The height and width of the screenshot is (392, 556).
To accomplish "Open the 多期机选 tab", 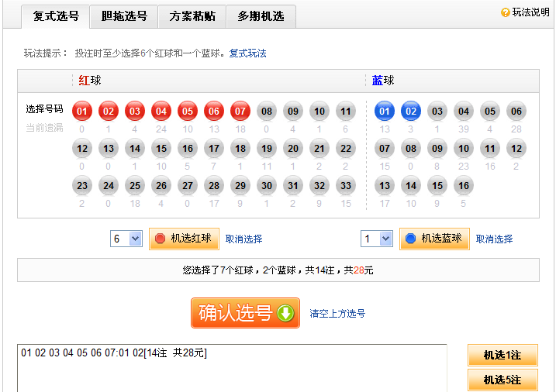I will click(x=261, y=16).
